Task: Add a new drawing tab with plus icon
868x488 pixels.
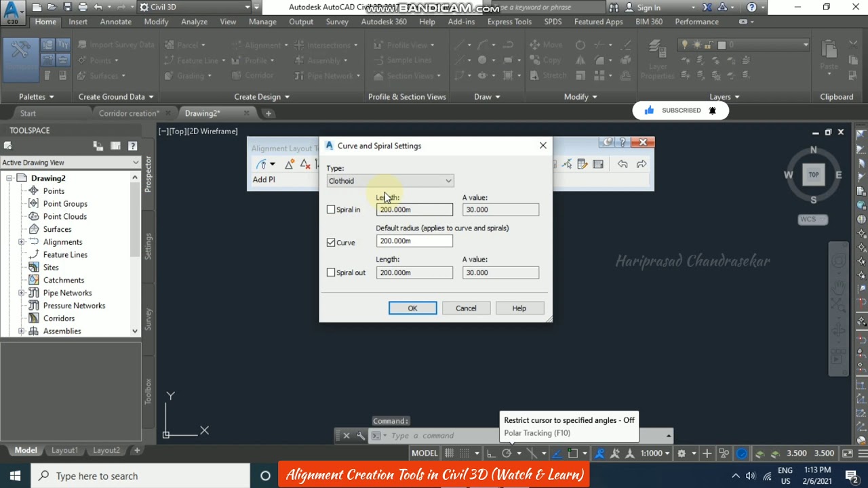Action: [269, 113]
